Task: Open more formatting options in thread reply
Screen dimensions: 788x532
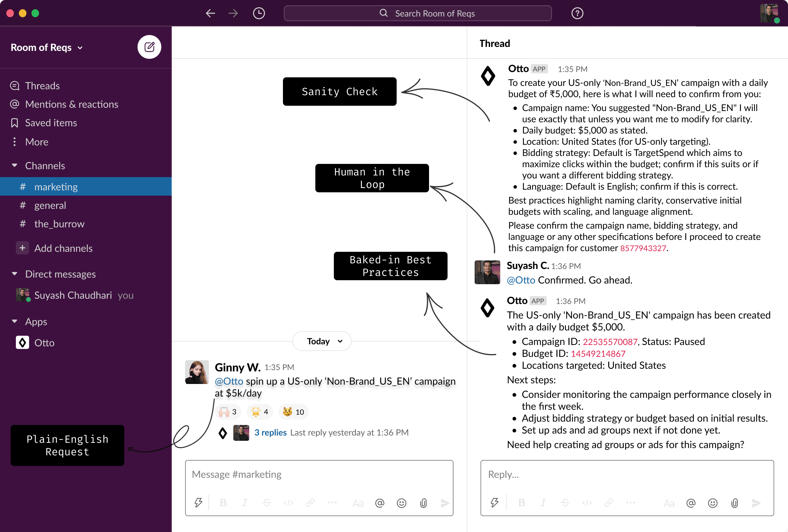Action: pos(631,503)
